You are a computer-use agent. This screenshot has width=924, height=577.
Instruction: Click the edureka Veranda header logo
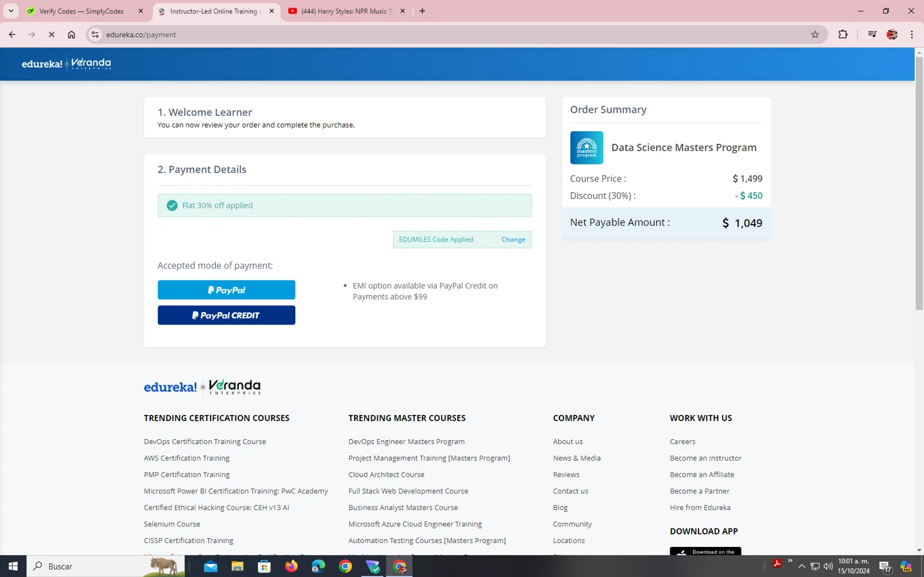(x=67, y=63)
